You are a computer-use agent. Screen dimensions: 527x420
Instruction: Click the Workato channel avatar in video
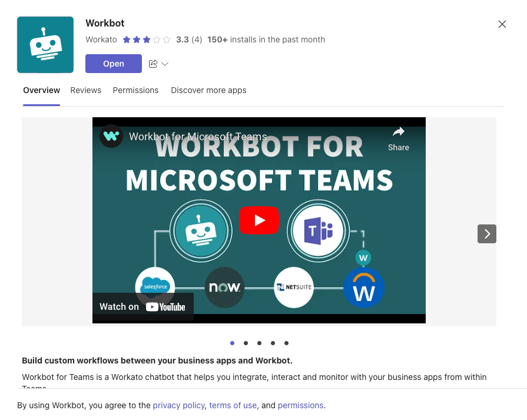coord(111,136)
